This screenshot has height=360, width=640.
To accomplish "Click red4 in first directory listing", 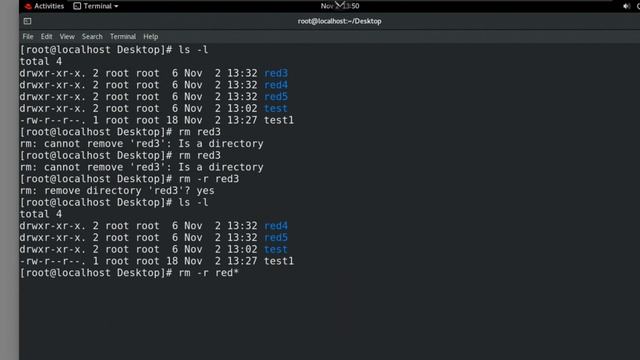I will pos(276,85).
